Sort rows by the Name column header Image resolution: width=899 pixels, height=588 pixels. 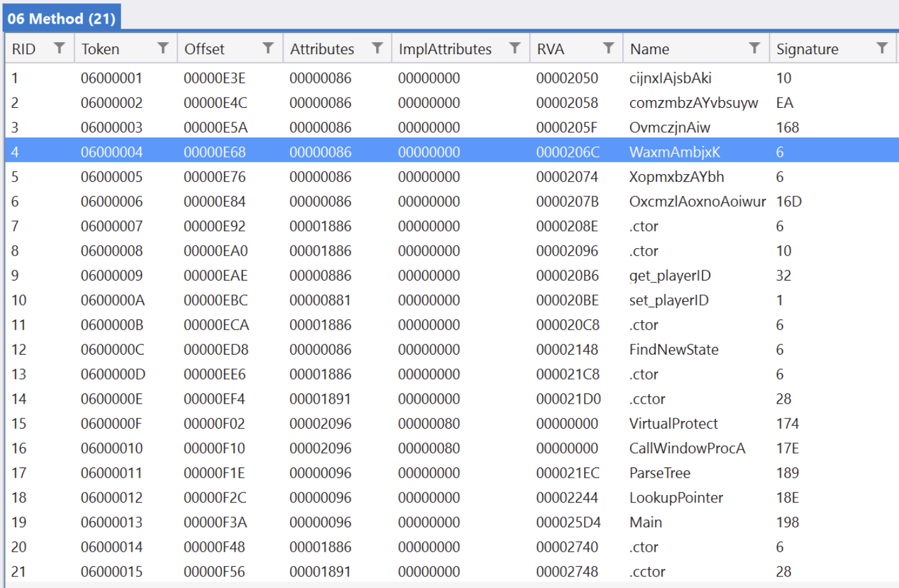pyautogui.click(x=650, y=48)
